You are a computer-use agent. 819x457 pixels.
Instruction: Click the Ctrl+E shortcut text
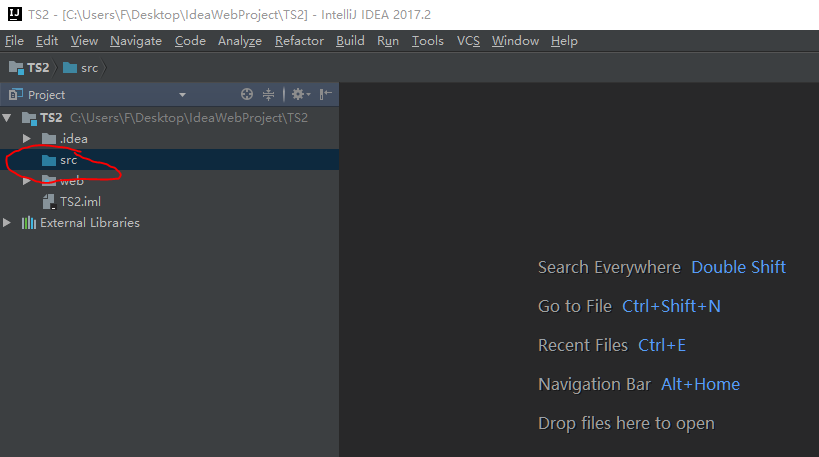tap(662, 345)
